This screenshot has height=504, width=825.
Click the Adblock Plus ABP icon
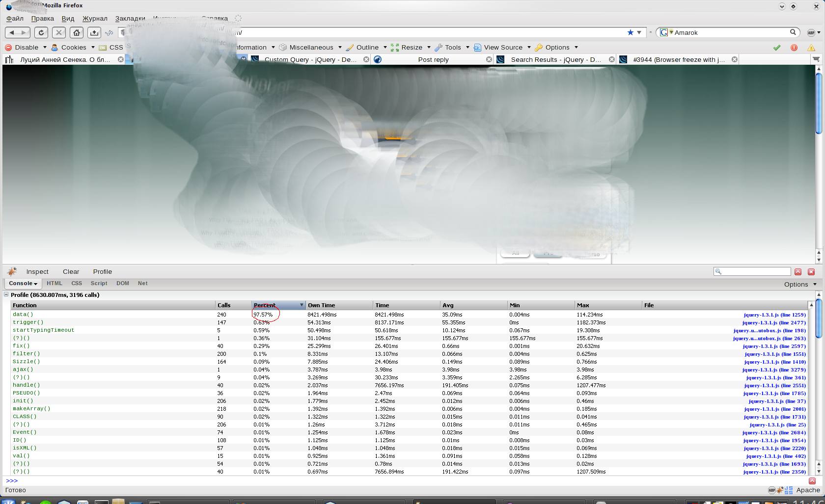click(811, 32)
